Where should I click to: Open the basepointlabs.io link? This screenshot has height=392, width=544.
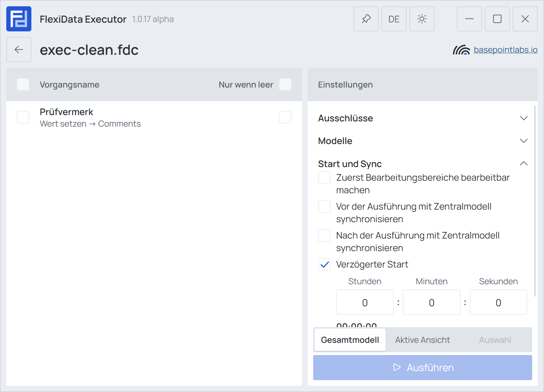(506, 50)
